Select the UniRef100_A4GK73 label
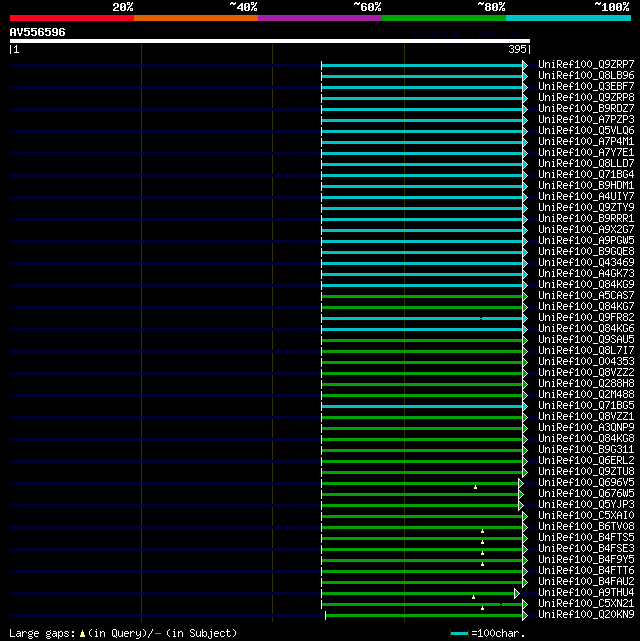This screenshot has height=641, width=640. coord(586,273)
